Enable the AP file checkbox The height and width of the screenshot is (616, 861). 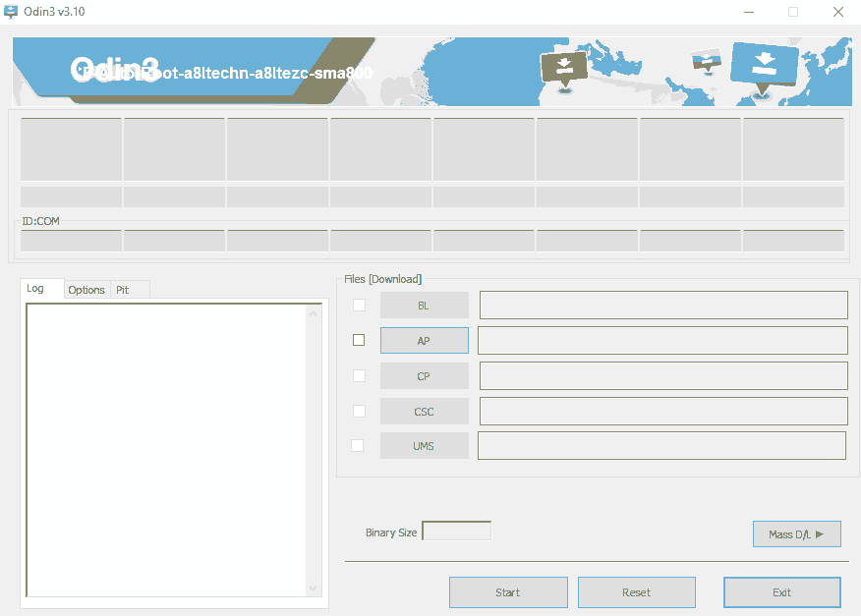pos(359,340)
